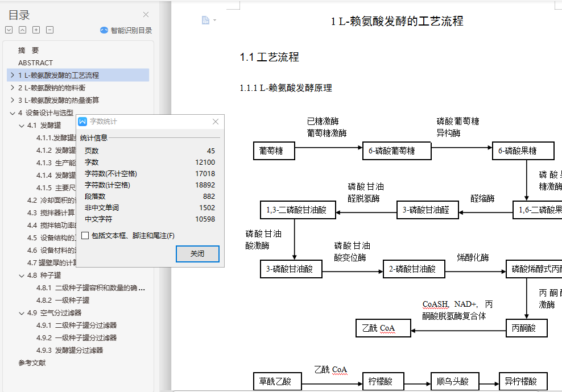
Task: Go to 4.9.2 一级种子罐分过滤器 heading
Action: (76, 338)
